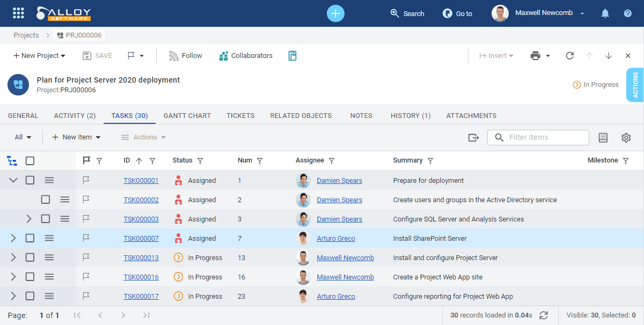Click the drag handle for TSK000007 row

49,238
